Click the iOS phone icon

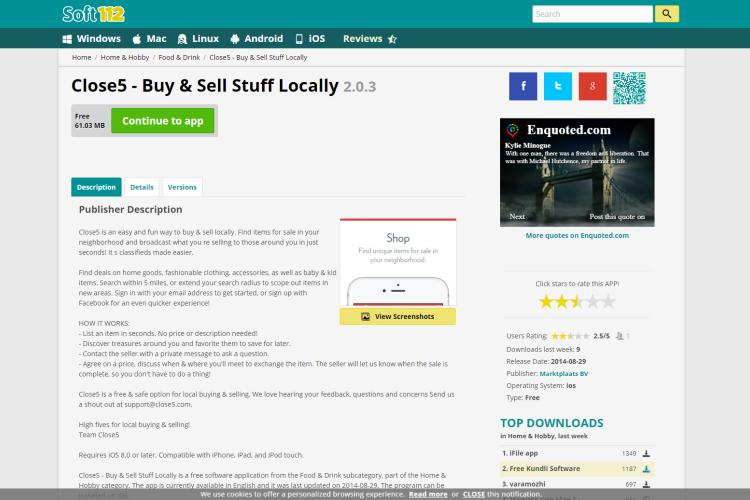pos(299,39)
